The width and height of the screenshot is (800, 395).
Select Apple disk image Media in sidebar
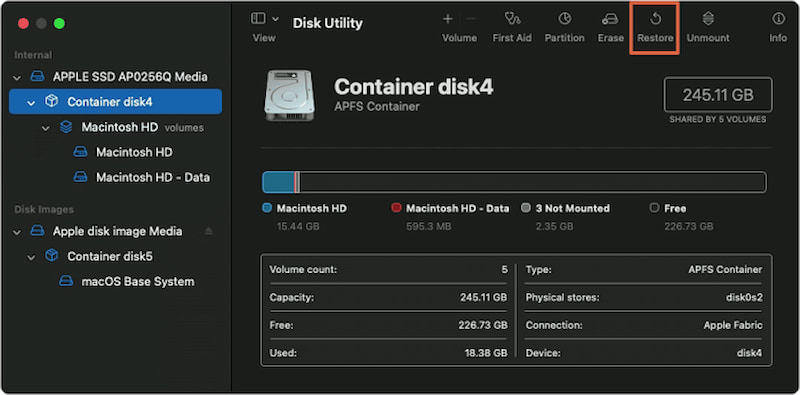coord(117,231)
